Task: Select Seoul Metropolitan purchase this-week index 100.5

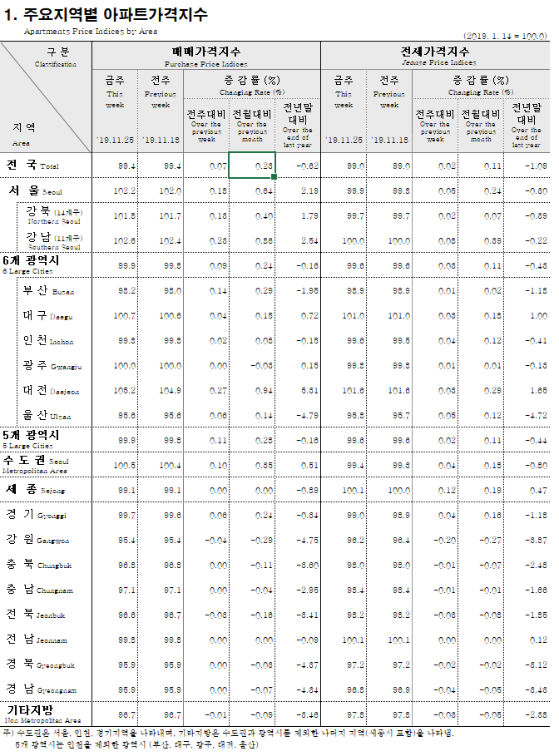Action: (125, 465)
